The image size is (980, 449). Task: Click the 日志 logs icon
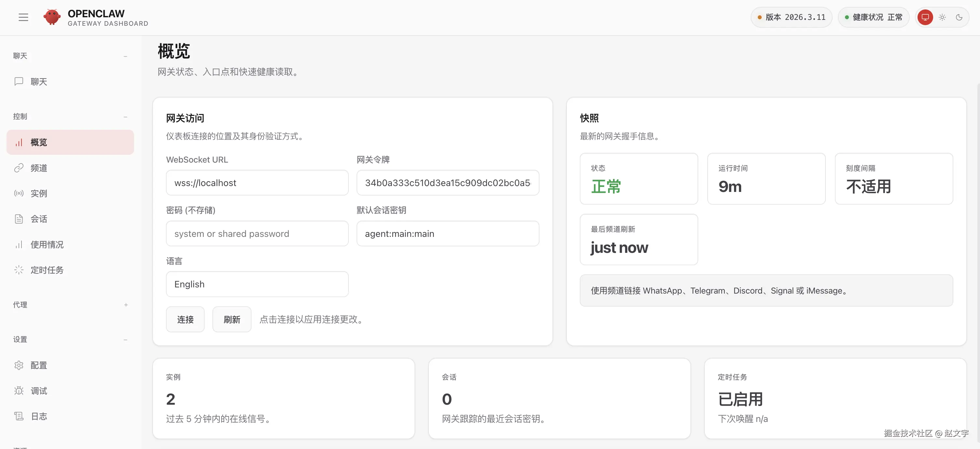tap(19, 416)
